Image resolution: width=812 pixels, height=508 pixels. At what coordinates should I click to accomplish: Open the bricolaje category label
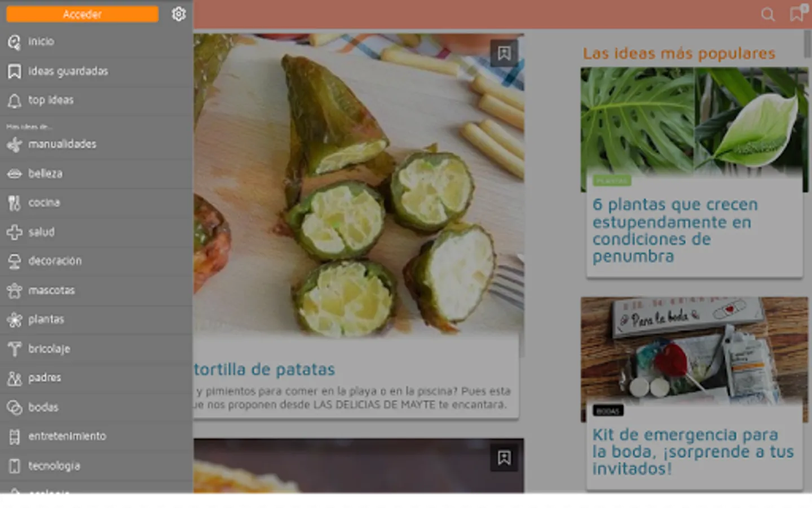[x=49, y=349]
